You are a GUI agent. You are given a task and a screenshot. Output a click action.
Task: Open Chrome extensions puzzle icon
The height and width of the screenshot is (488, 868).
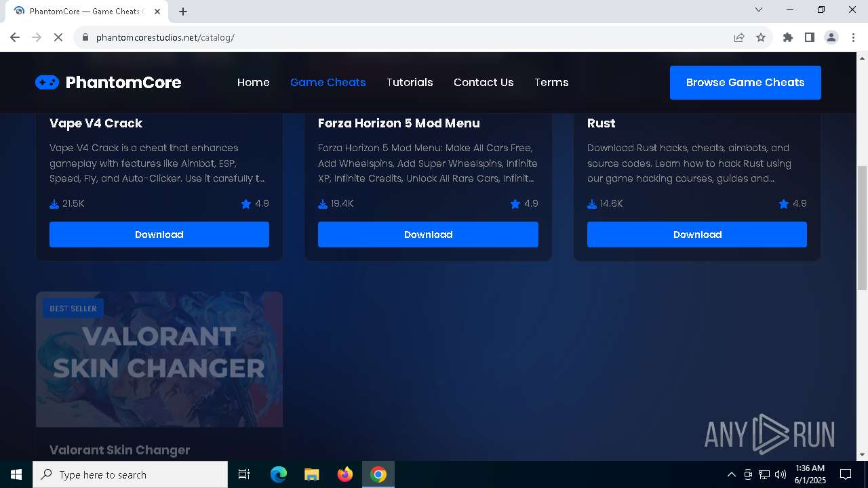[x=788, y=37]
